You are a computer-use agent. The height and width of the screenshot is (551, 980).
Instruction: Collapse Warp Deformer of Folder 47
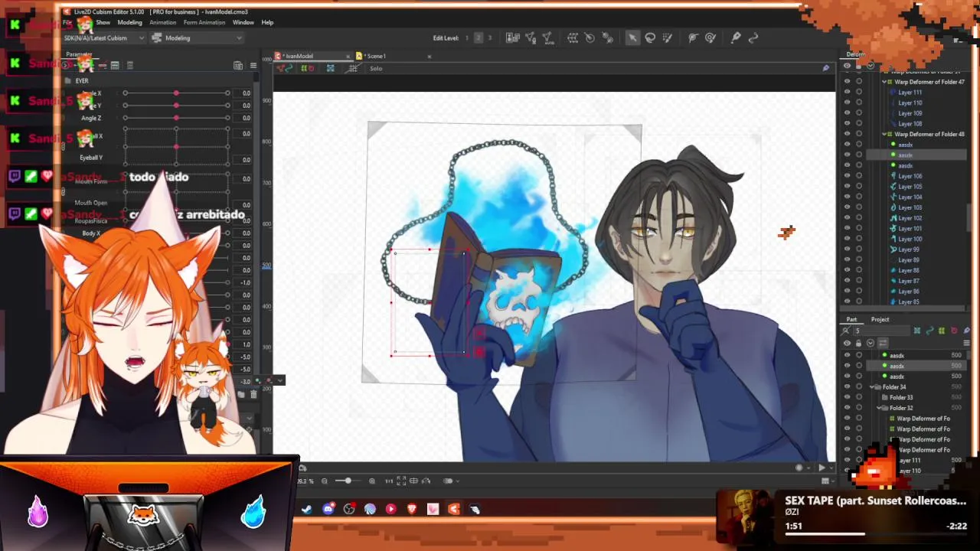885,82
